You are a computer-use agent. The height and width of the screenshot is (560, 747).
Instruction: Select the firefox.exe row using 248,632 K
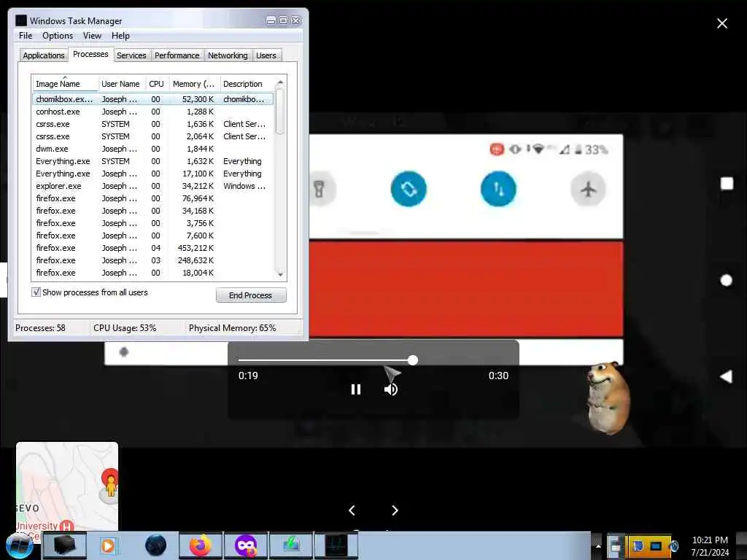[153, 260]
